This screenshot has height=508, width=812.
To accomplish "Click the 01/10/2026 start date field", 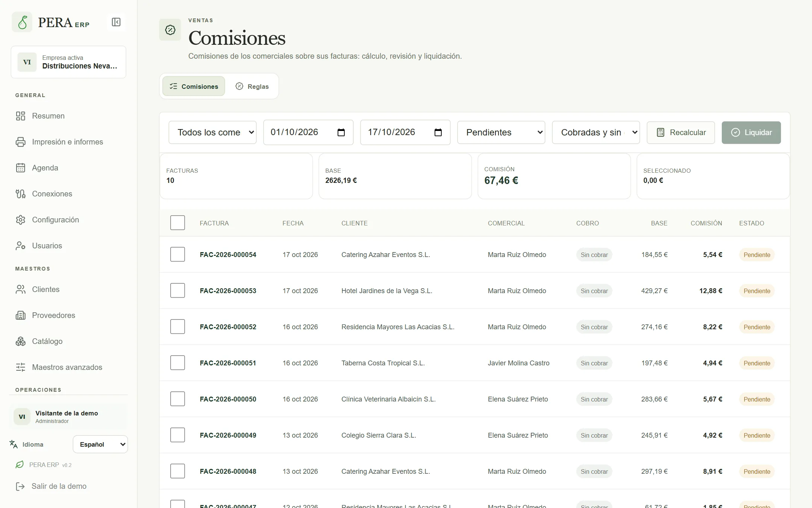I will (x=308, y=132).
